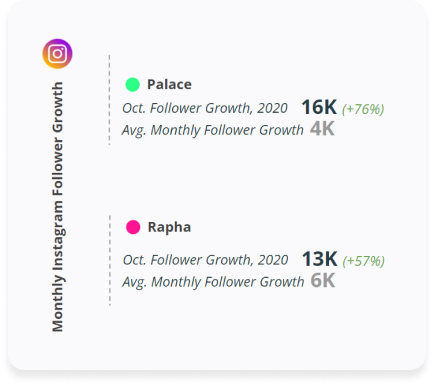This screenshot has width=434, height=386.
Task: Click the green Palace legend dot
Action: [132, 84]
